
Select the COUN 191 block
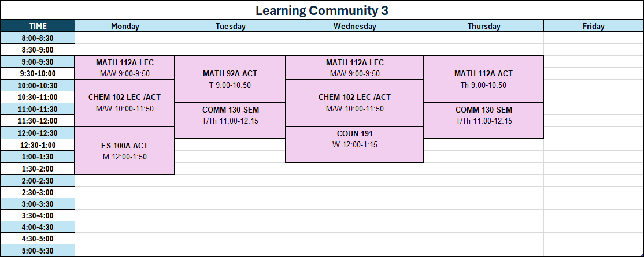tap(354, 144)
